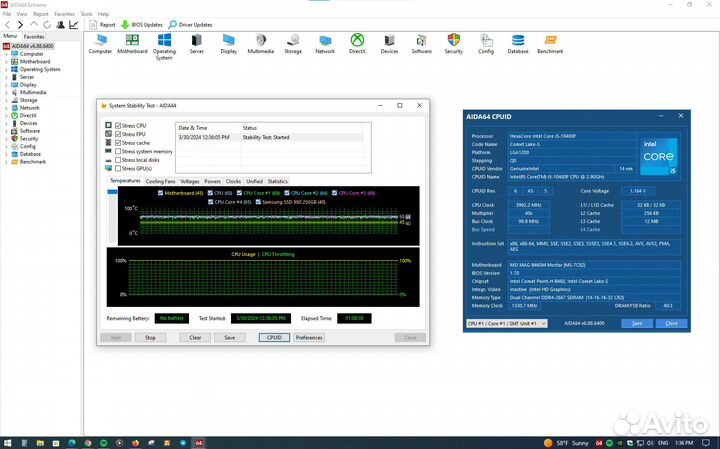
Task: Toggle CPU Core #1 graph checkbox
Action: point(239,193)
